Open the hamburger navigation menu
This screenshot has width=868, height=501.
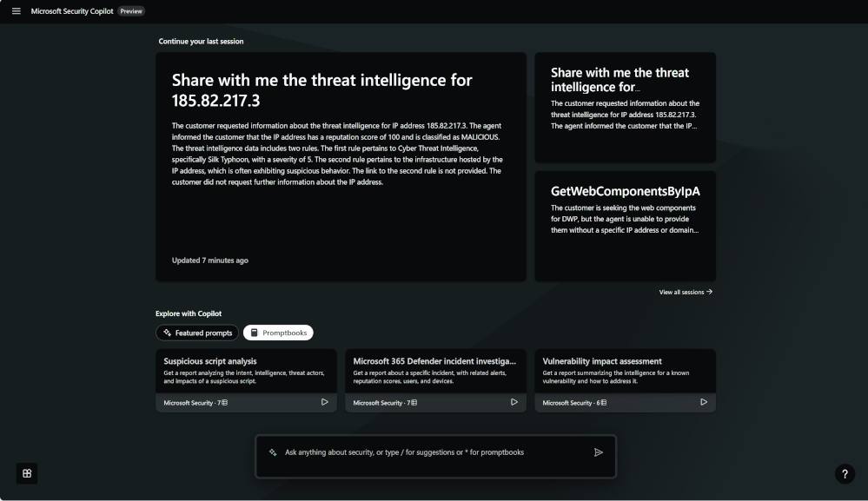pyautogui.click(x=16, y=11)
